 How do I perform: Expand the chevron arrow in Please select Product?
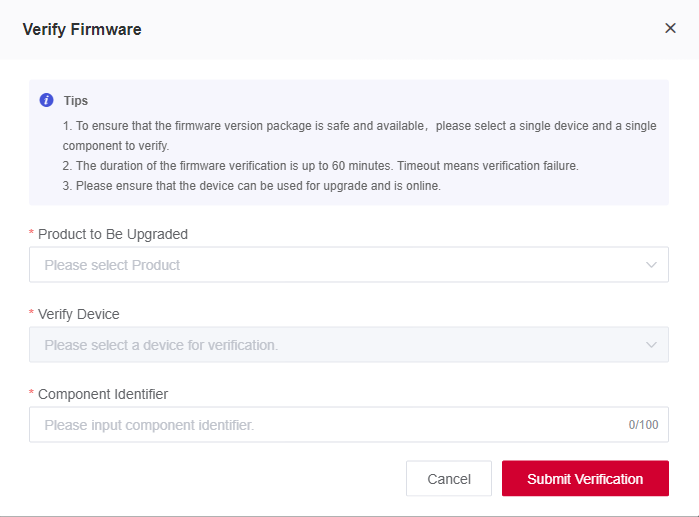(651, 265)
